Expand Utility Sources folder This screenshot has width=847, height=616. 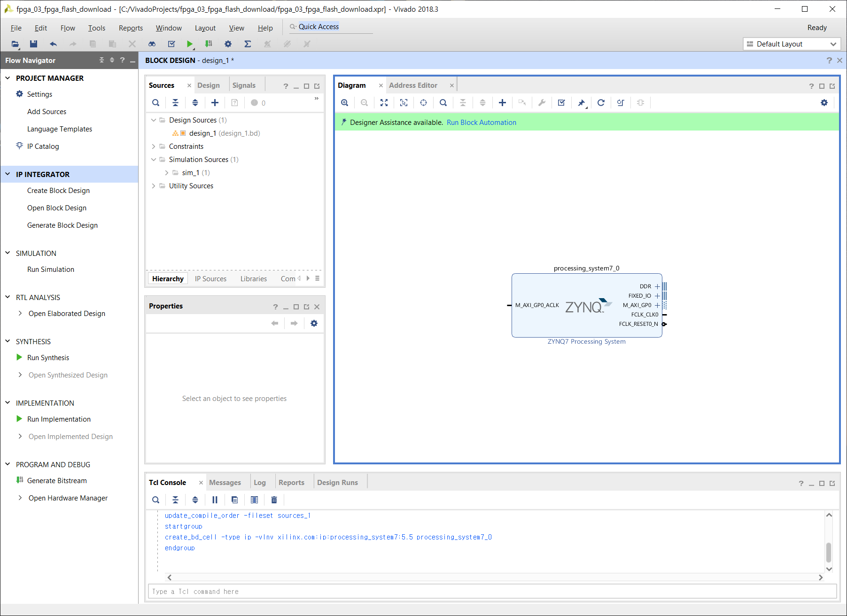pos(153,186)
